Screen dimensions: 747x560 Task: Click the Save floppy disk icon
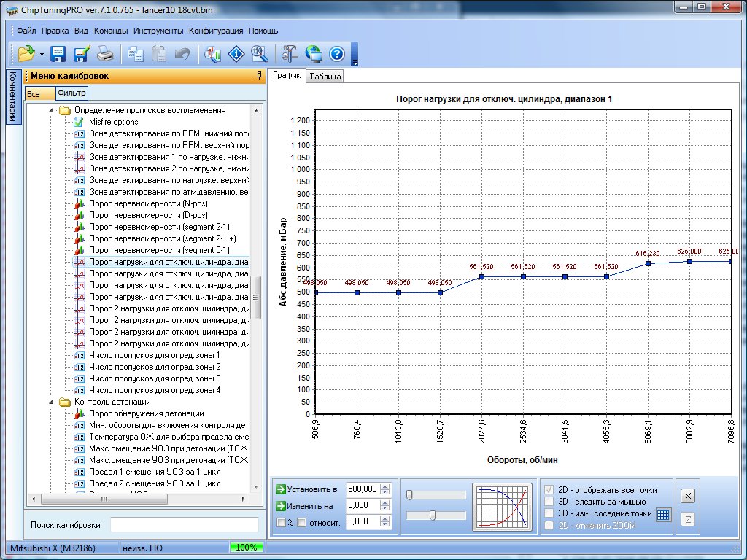click(58, 53)
